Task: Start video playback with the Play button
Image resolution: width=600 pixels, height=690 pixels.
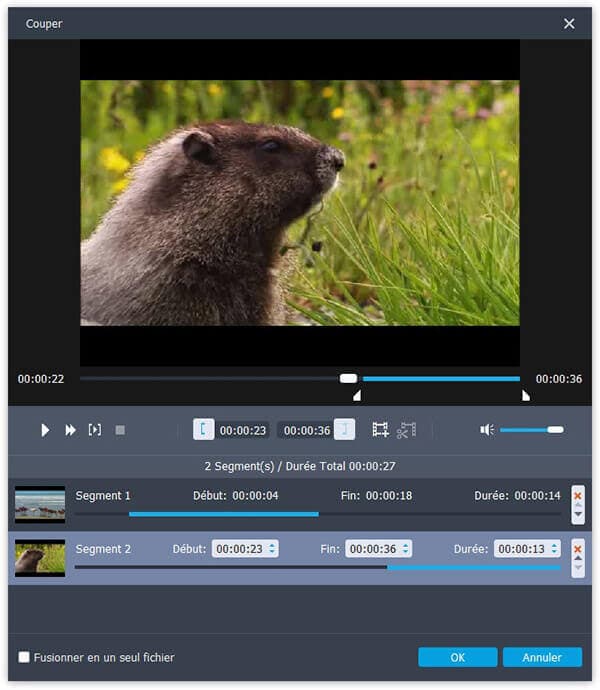Action: point(44,430)
